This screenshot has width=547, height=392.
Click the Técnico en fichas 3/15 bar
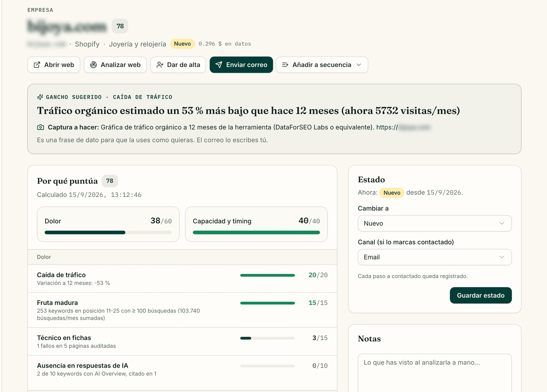click(267, 338)
